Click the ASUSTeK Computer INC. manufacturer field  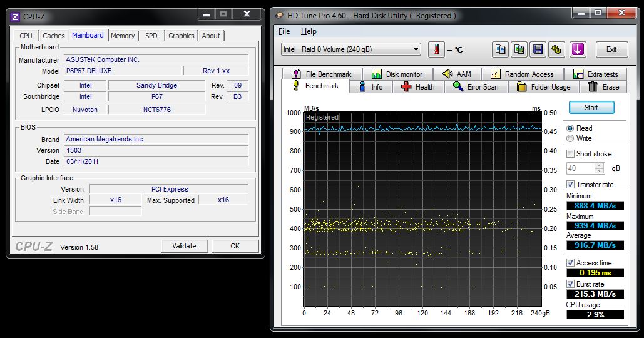(156, 59)
